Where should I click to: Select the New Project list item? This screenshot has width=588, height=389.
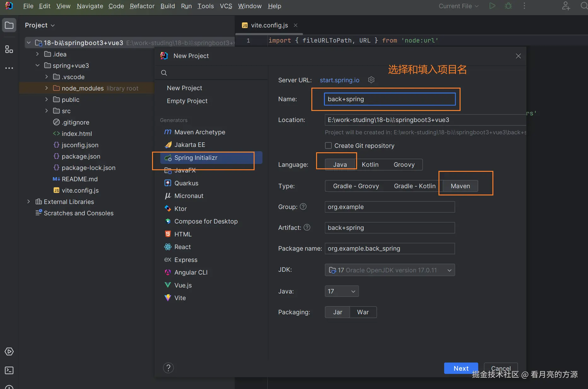click(185, 88)
